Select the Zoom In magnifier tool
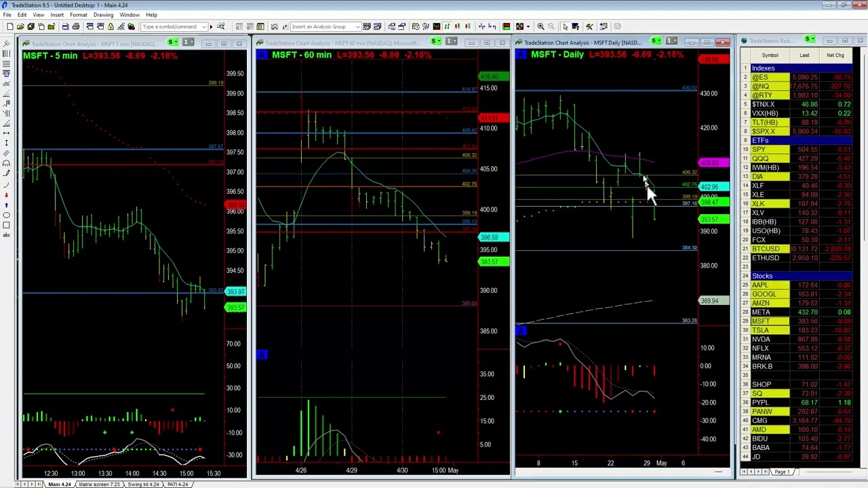868x488 pixels. 540,26
